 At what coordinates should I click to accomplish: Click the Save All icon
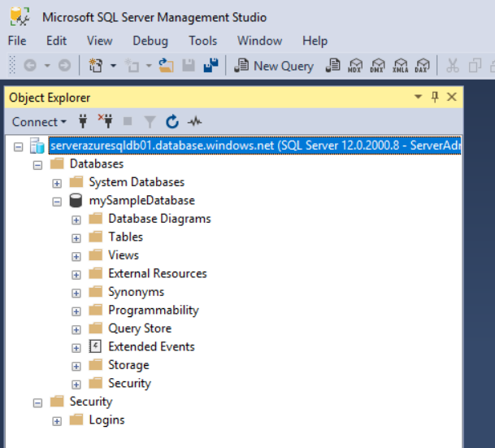pyautogui.click(x=211, y=65)
